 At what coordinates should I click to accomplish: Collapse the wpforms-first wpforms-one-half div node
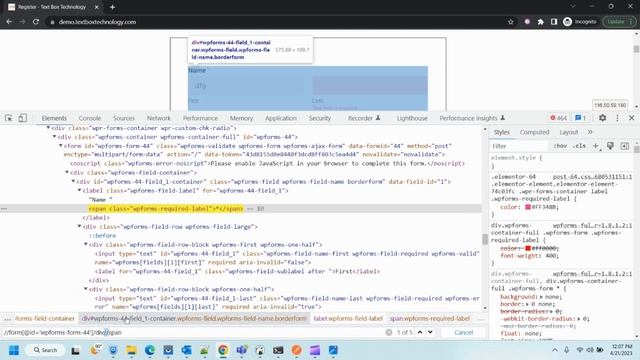click(86, 244)
